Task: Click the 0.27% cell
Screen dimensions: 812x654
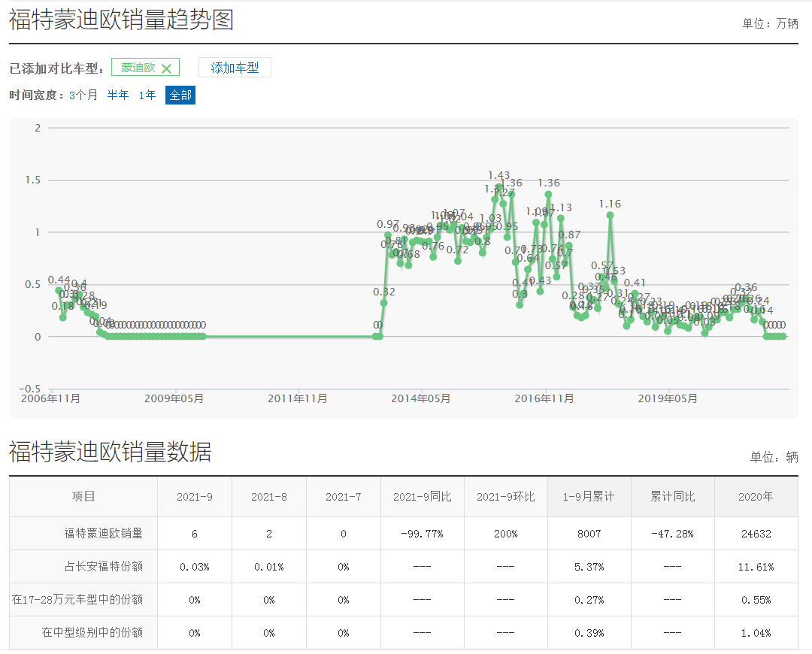Action: pyautogui.click(x=589, y=600)
